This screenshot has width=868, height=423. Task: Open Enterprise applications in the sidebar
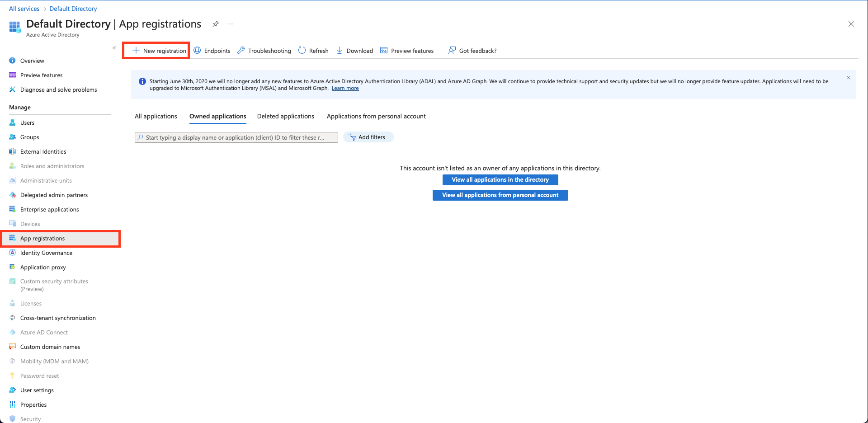tap(49, 209)
